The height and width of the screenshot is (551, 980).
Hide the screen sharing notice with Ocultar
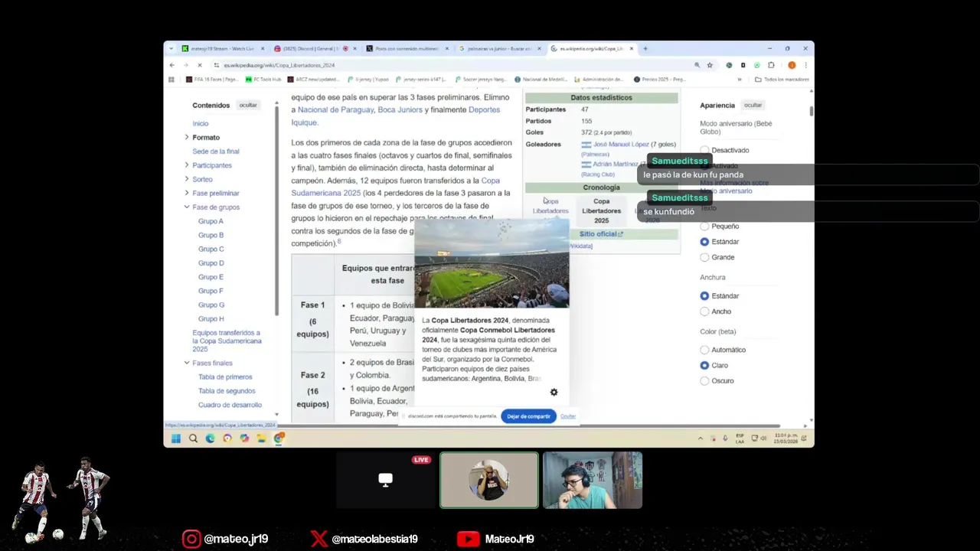568,416
